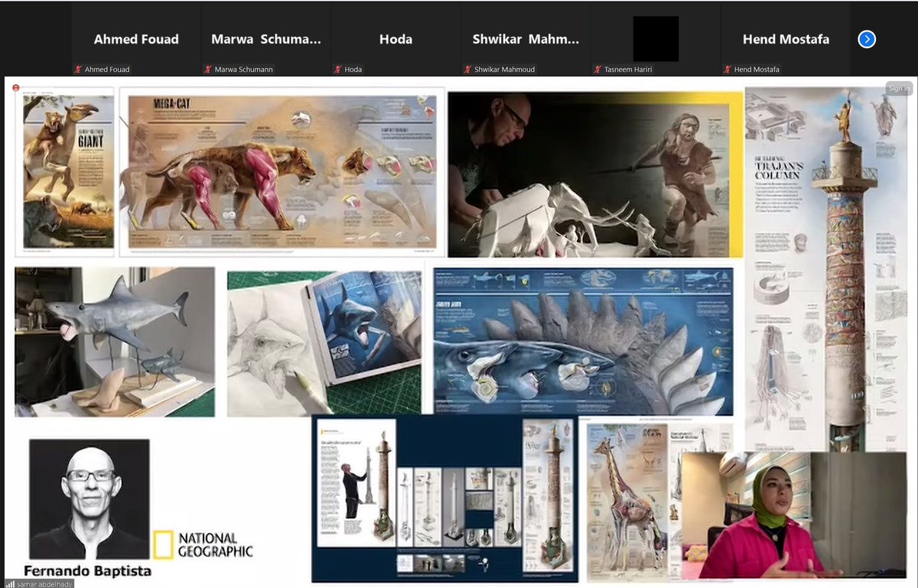918x588 pixels.
Task: Select Shwikar Mahmoud participant tile
Action: tap(526, 39)
